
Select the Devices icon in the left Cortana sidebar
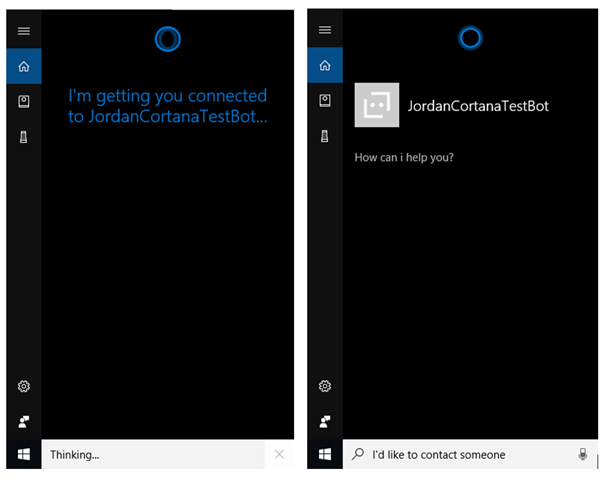pyautogui.click(x=24, y=137)
